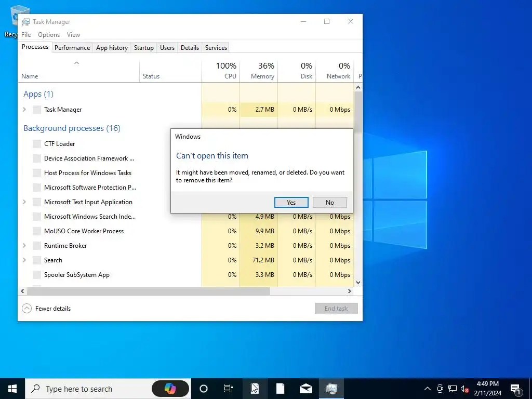Switch to the Details tab
532x399 pixels.
point(190,47)
